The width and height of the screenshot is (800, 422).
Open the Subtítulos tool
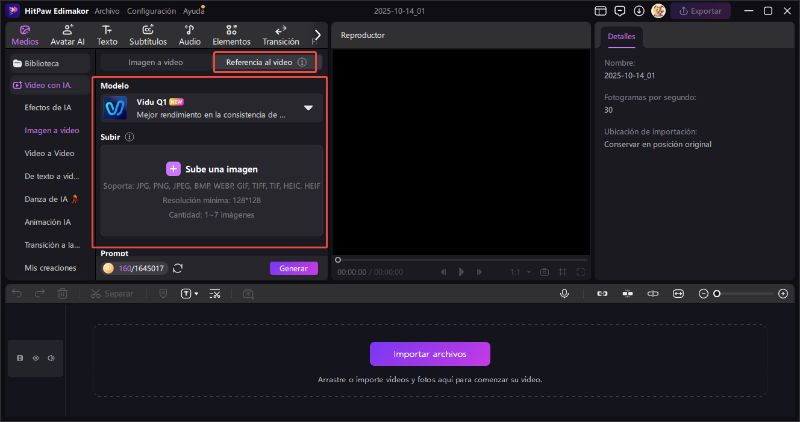pos(148,35)
